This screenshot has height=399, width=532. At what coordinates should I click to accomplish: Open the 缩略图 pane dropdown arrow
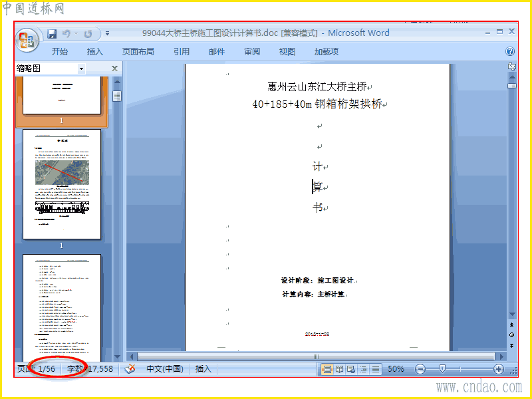coord(81,69)
